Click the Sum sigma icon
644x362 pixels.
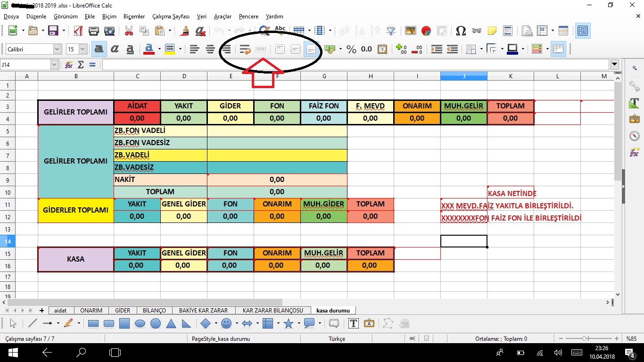(x=81, y=65)
